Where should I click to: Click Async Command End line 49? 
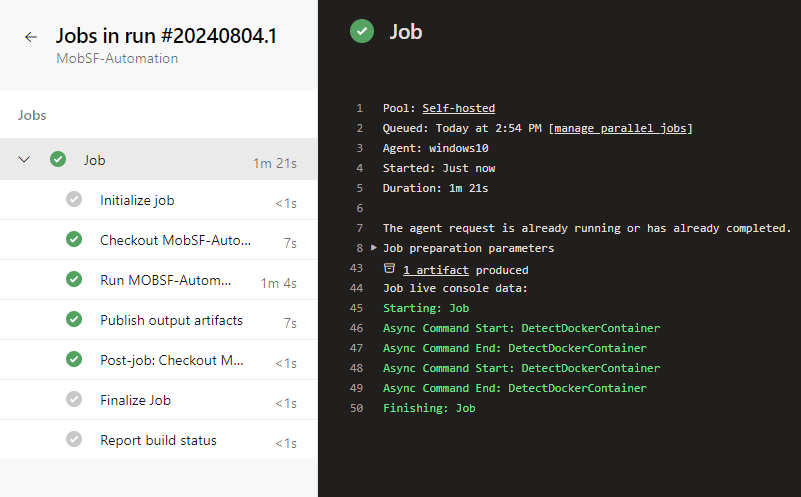pos(515,388)
